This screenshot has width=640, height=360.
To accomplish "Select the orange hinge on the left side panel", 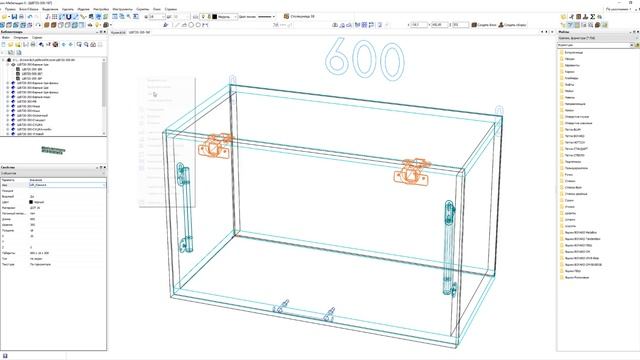I will point(215,146).
